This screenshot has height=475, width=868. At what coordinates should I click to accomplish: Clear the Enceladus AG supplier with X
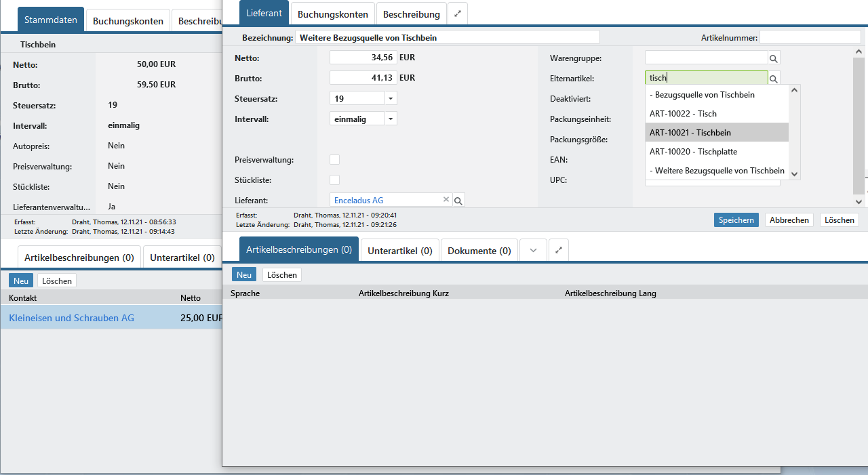tap(446, 200)
